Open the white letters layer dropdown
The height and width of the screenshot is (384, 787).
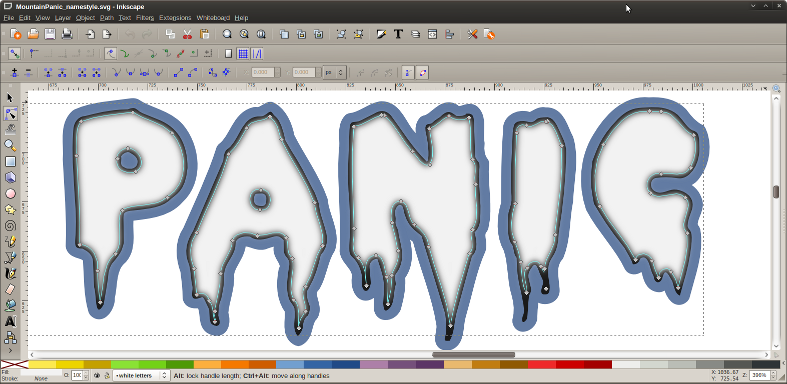click(x=142, y=375)
